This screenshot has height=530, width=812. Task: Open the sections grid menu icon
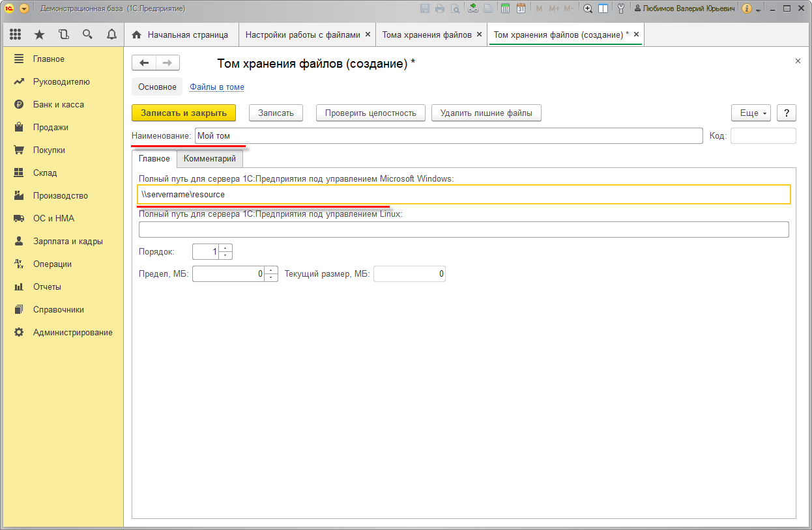(x=16, y=35)
